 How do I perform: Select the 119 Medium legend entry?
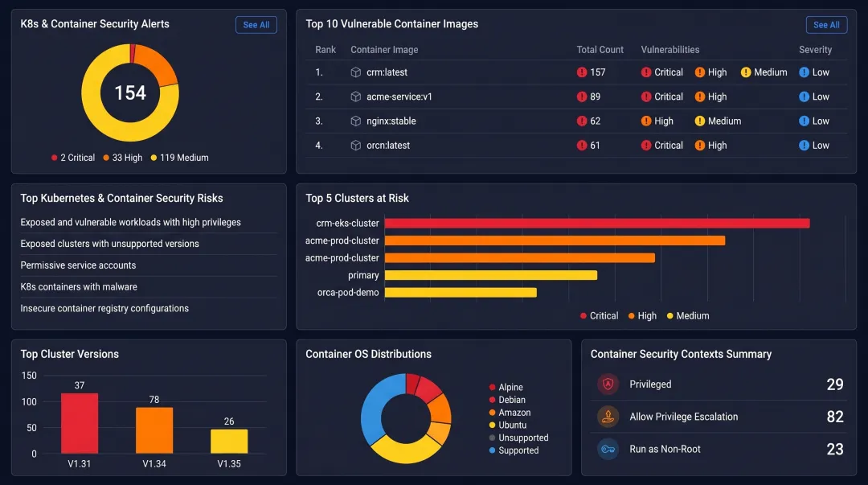point(179,158)
